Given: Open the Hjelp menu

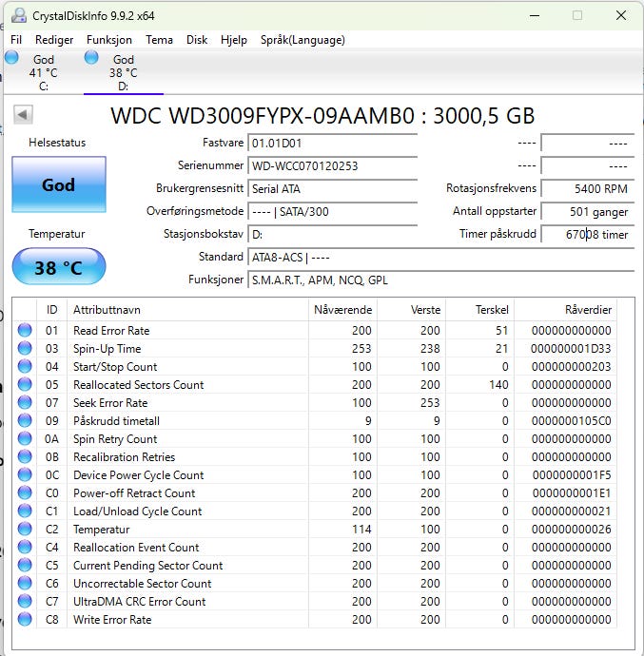Looking at the screenshot, I should pos(234,40).
